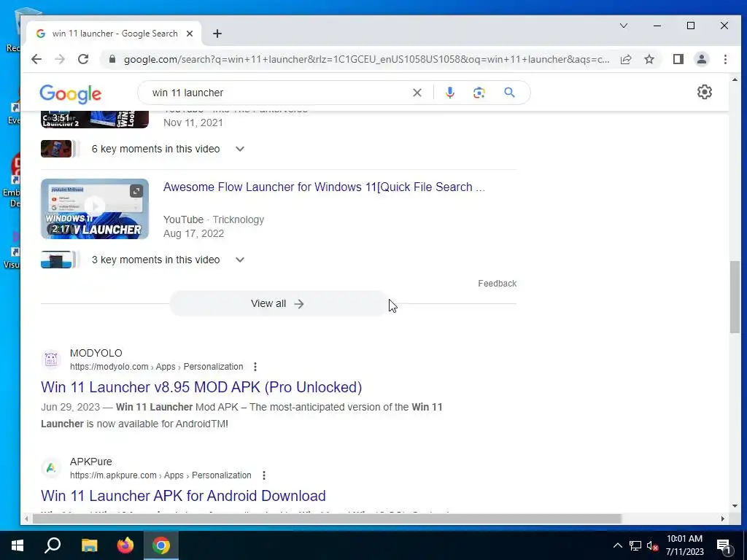Image resolution: width=747 pixels, height=560 pixels.
Task: Open Chrome profile avatar menu
Action: pos(702,59)
